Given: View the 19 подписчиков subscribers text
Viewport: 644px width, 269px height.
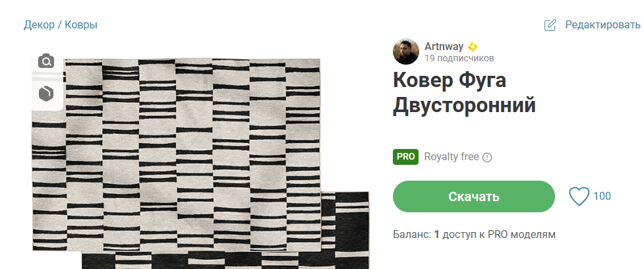Looking at the screenshot, I should pyautogui.click(x=459, y=58).
